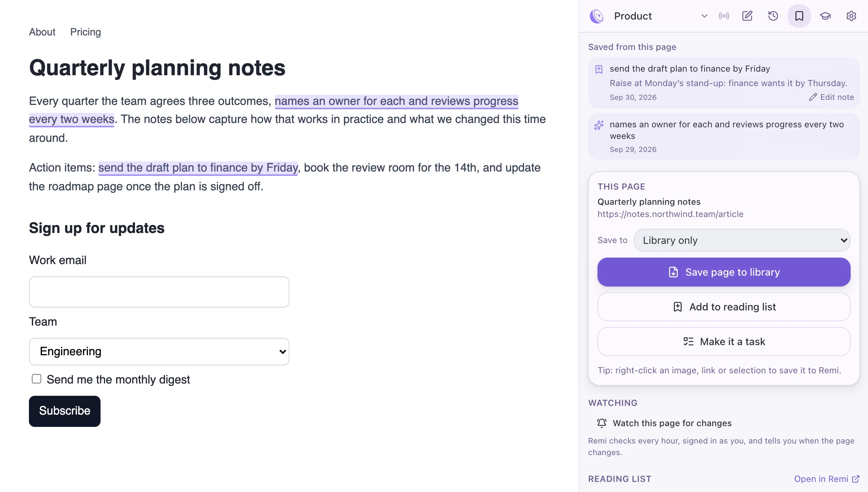Click Edit note on the saved draft plan item

coord(831,97)
